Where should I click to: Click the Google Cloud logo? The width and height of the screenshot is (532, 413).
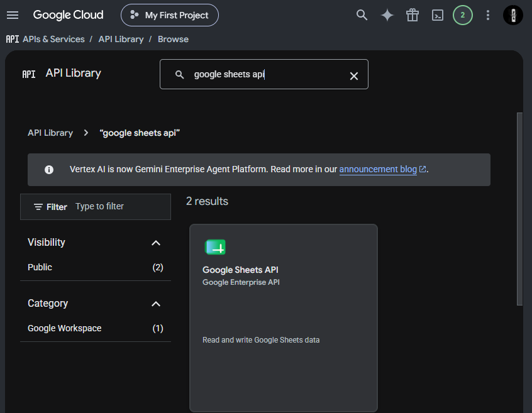[68, 15]
